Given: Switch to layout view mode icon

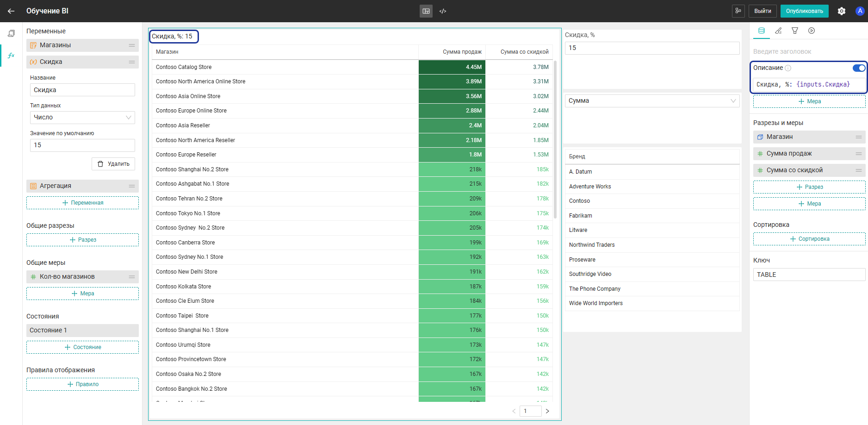Looking at the screenshot, I should (x=426, y=11).
